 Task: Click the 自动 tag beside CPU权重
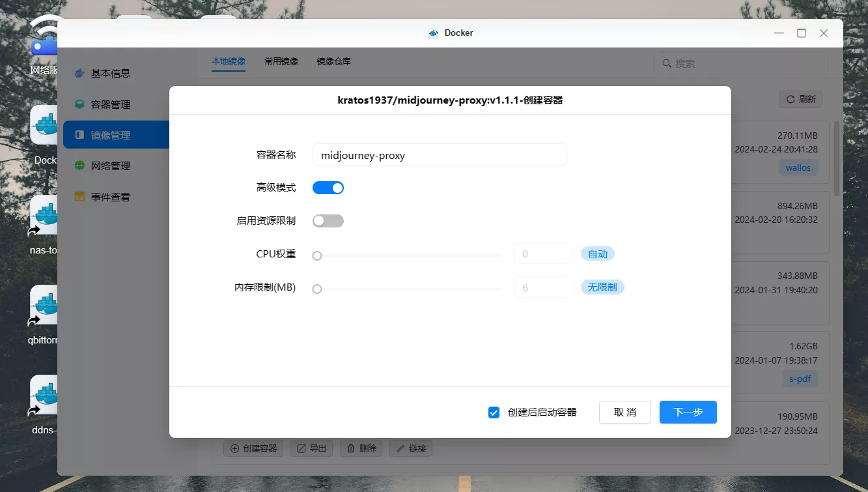coord(598,254)
